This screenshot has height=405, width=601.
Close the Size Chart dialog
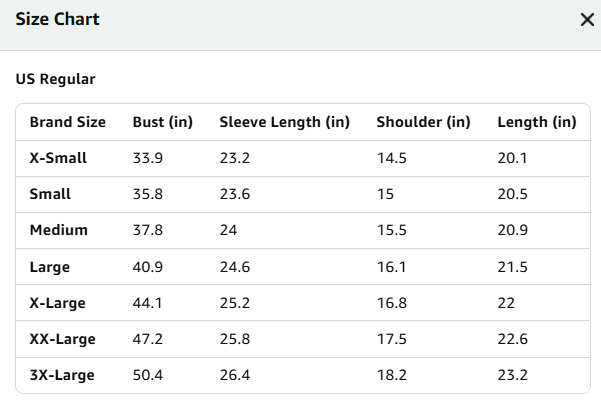[587, 20]
